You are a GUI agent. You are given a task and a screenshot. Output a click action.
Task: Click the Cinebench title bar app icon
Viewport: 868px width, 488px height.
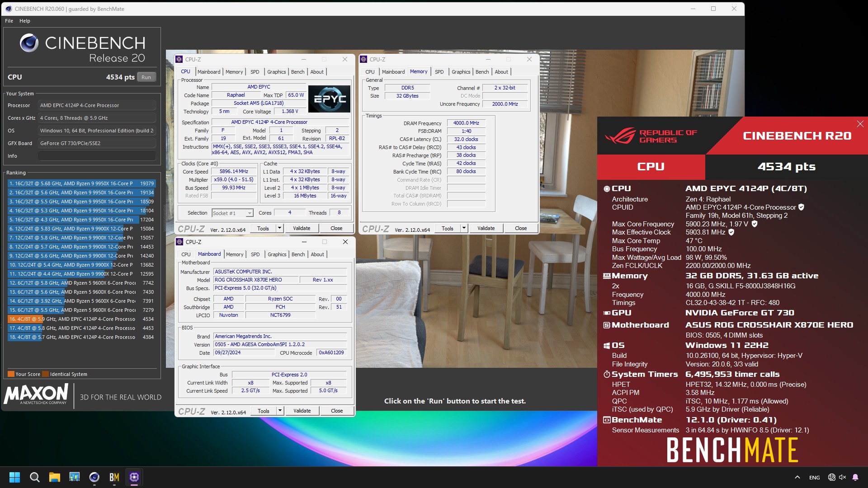(8, 9)
